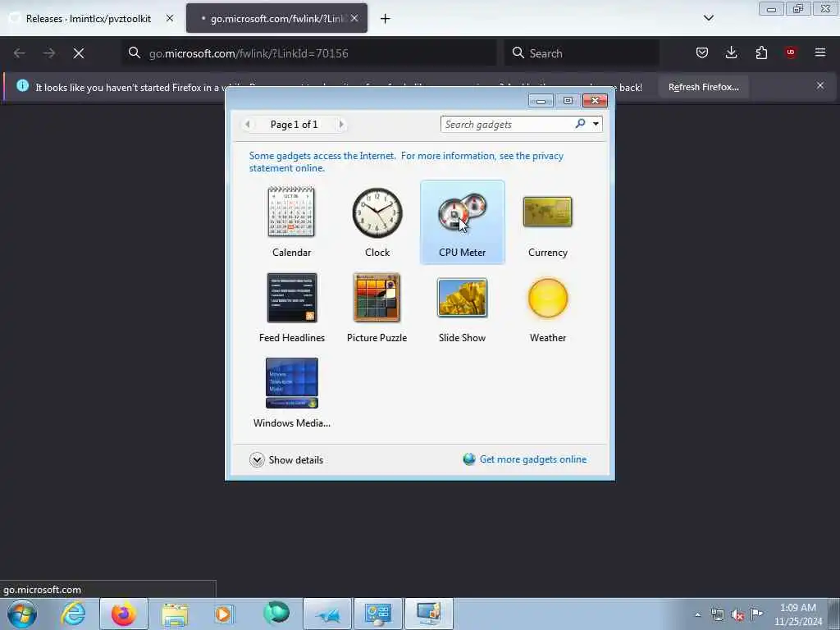Go to previous gadget page arrow
This screenshot has height=630, width=840.
(x=248, y=125)
